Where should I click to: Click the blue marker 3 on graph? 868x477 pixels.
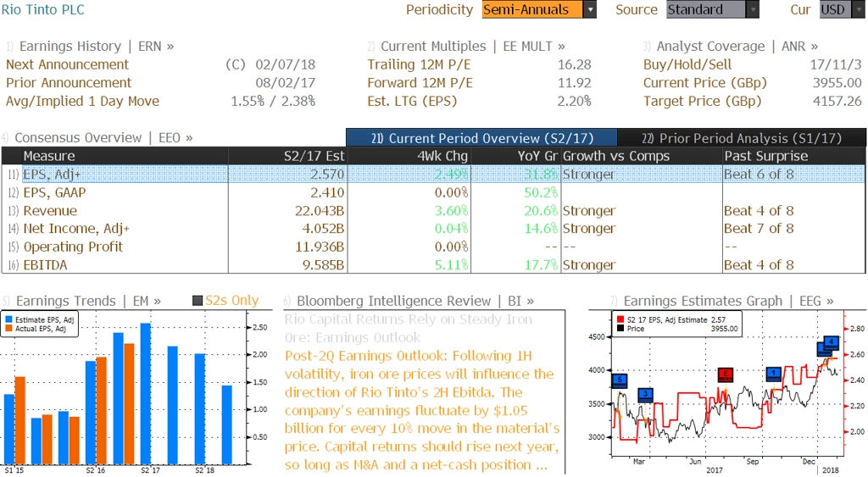click(645, 395)
